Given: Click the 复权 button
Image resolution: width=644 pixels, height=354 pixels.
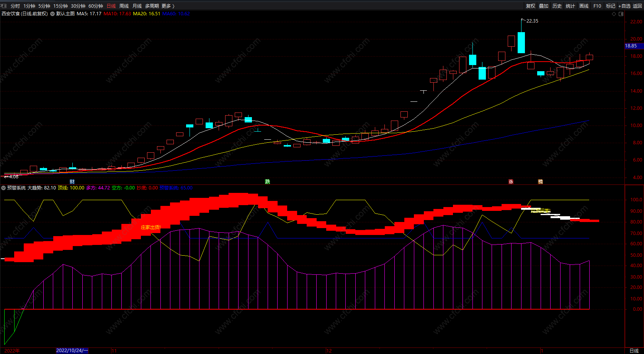Looking at the screenshot, I should click(x=531, y=6).
